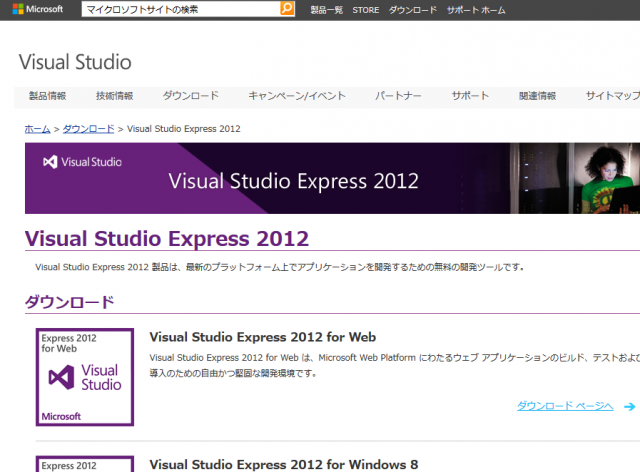This screenshot has width=640, height=472.
Task: Select the サイトマップ navigation tab
Action: pos(613,96)
